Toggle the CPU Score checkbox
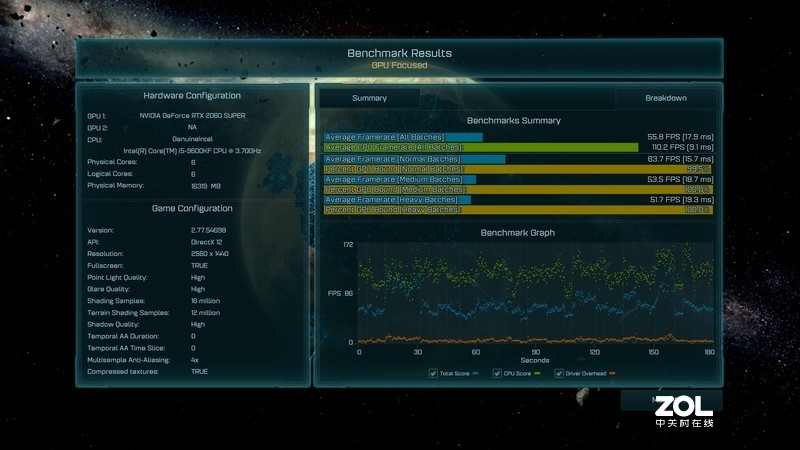This screenshot has height=450, width=800. [497, 373]
